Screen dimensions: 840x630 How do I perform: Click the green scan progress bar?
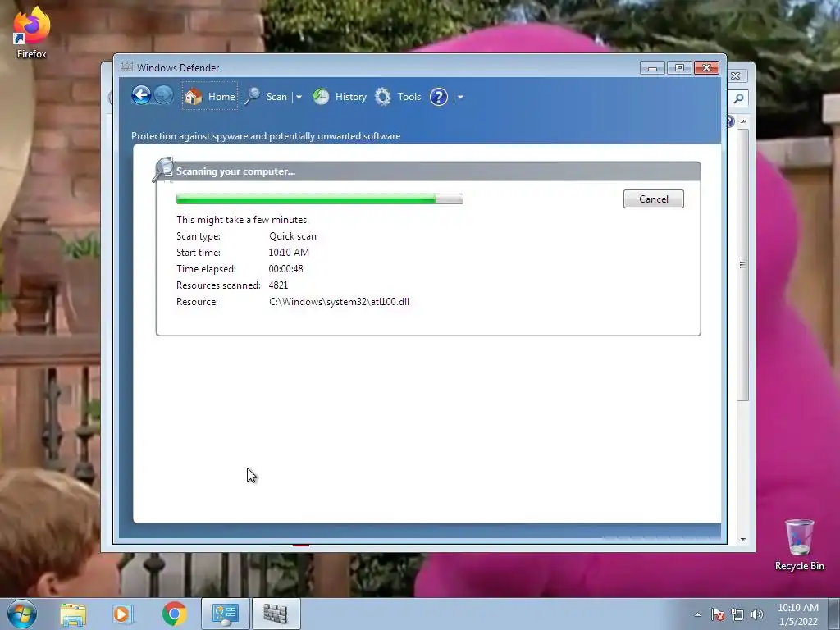click(320, 199)
